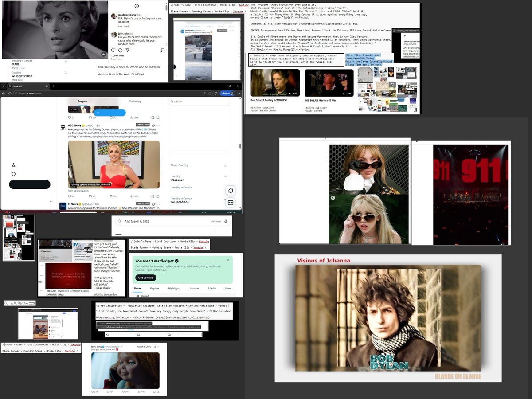This screenshot has height=399, width=532.
Task: Open the 'we canadians' trending topic
Action: [180, 202]
